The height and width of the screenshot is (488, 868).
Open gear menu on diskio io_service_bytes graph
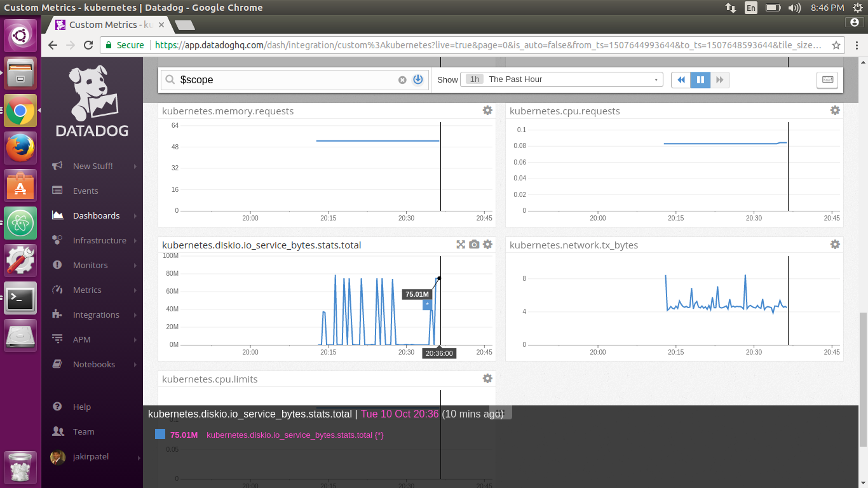pos(487,245)
